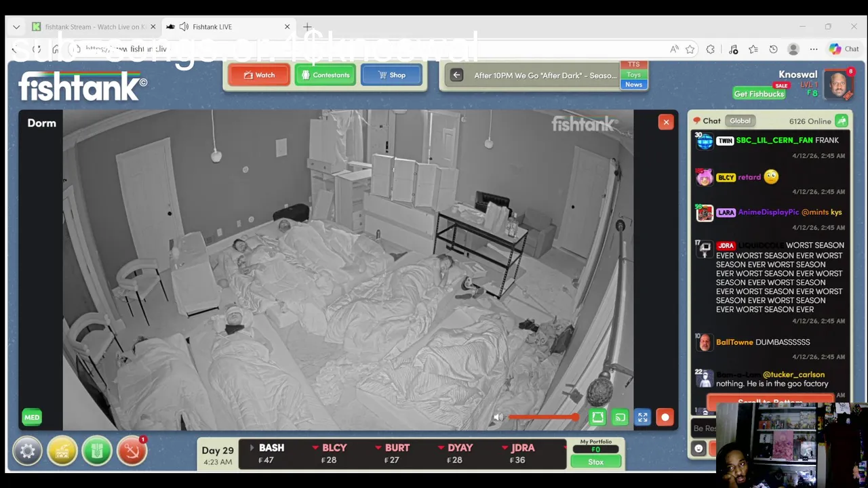Switch to fishtank Stream Kick browser tab
Image resolution: width=868 pixels, height=488 pixels.
(94, 26)
